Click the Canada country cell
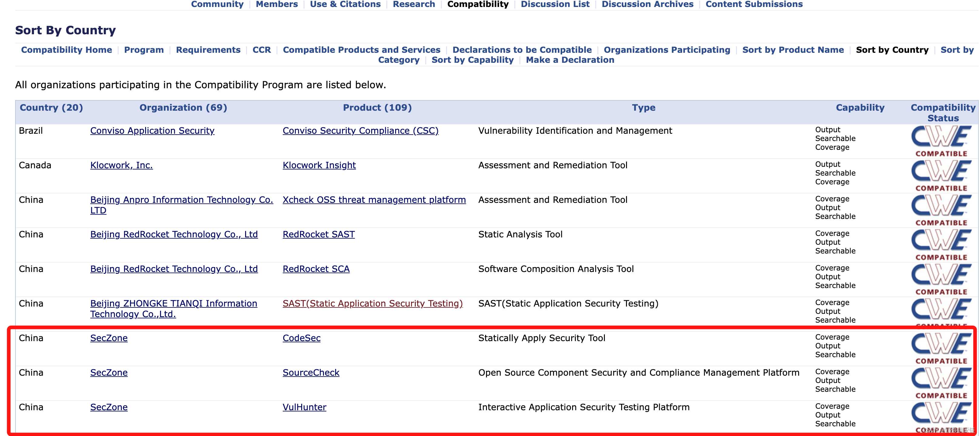 point(35,165)
